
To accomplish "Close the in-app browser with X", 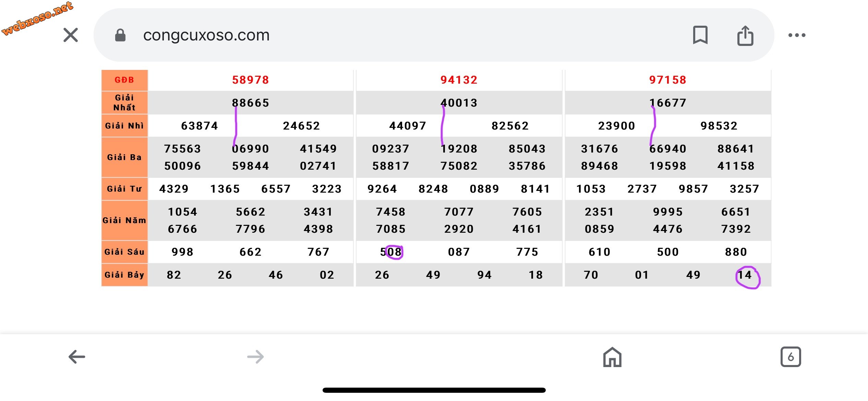I will click(71, 35).
